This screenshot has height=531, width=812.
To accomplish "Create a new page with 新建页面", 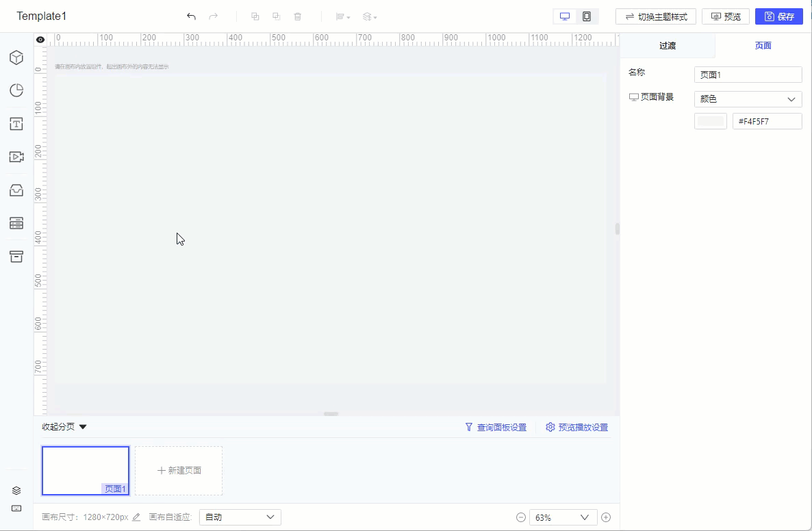I will 178,470.
